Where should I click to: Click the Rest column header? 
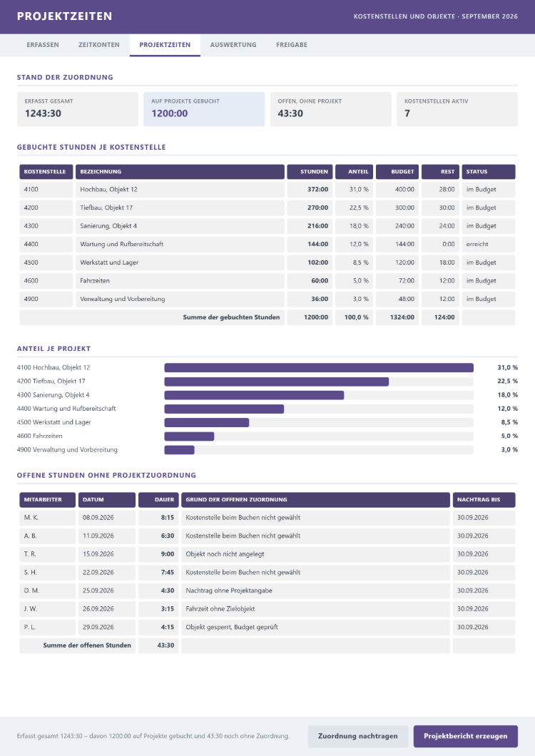(x=440, y=172)
